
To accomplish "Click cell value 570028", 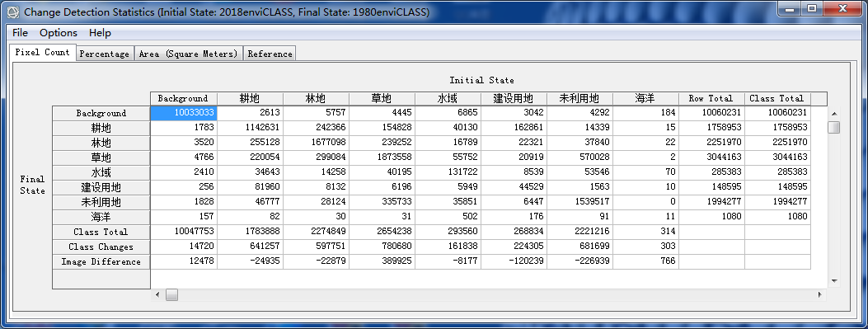I will [579, 157].
